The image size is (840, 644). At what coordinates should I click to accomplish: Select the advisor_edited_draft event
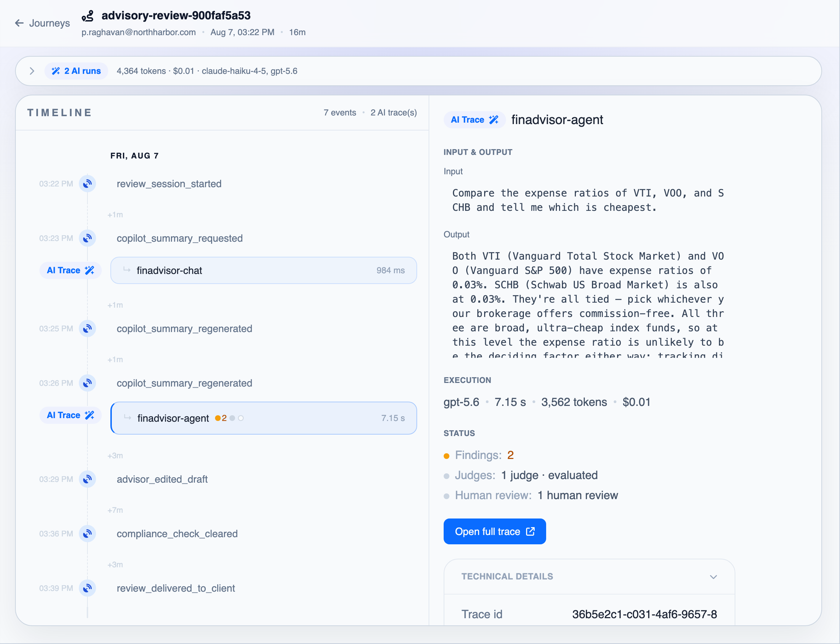(162, 479)
